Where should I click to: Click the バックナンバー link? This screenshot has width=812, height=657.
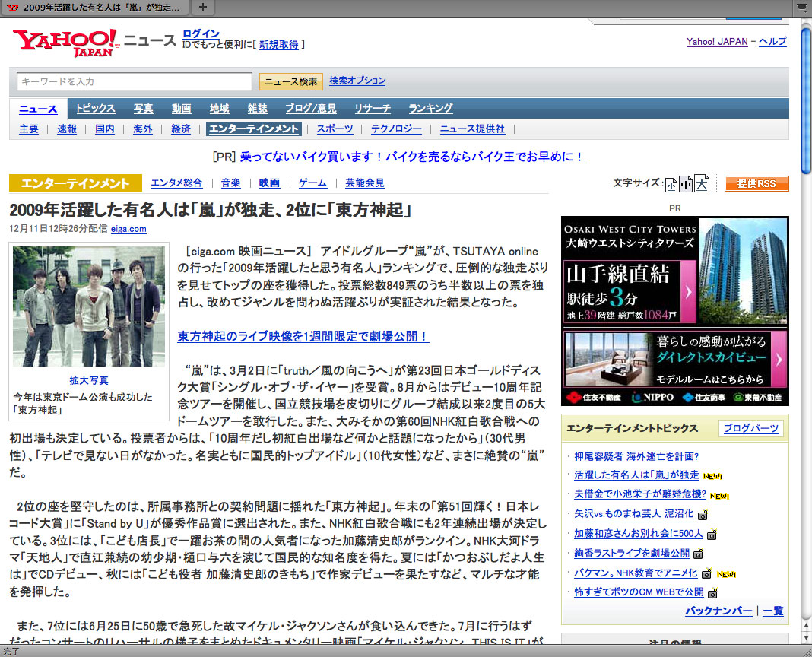pyautogui.click(x=718, y=611)
